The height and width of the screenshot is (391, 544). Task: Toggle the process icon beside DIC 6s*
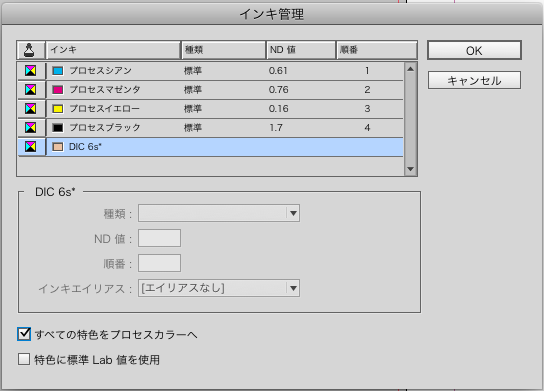coord(31,147)
